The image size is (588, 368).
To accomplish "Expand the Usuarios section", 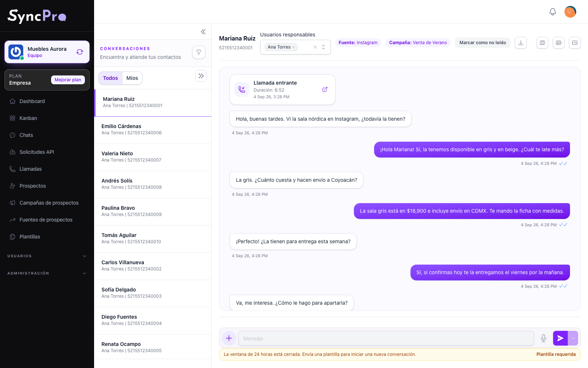I will coord(47,256).
